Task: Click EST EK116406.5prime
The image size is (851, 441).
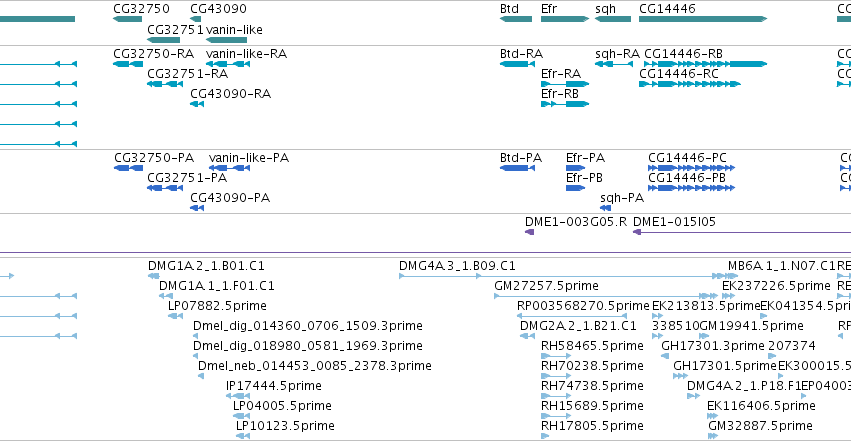Action: click(x=713, y=417)
